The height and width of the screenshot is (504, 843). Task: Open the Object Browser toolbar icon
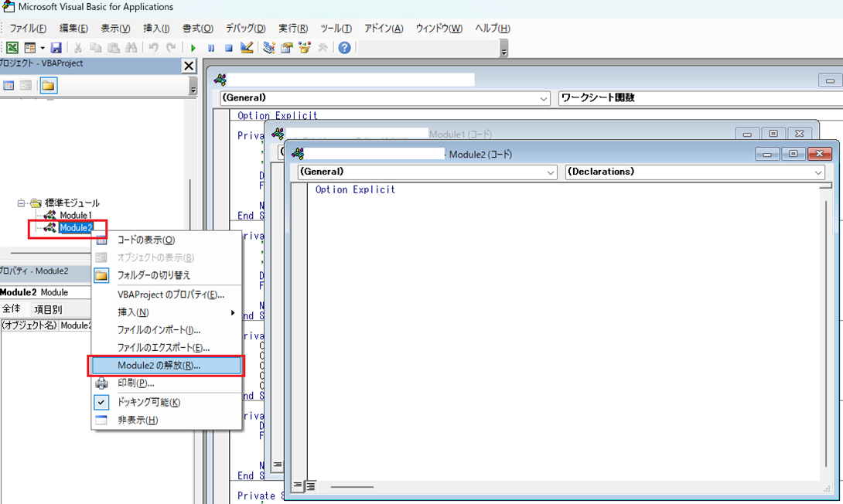point(305,48)
